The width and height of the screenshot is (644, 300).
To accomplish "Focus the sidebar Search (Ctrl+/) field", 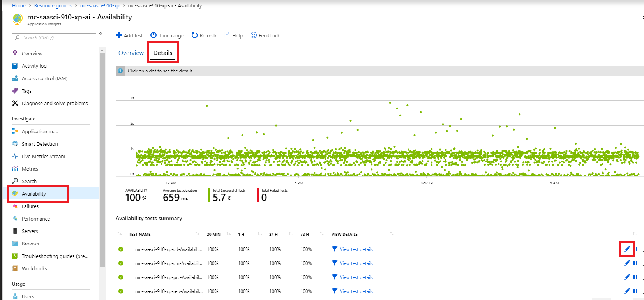I will [x=55, y=38].
